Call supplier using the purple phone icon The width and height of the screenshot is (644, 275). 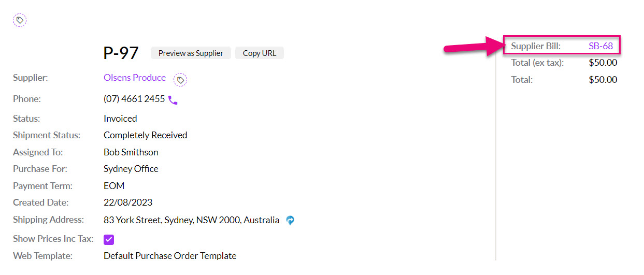(x=173, y=100)
